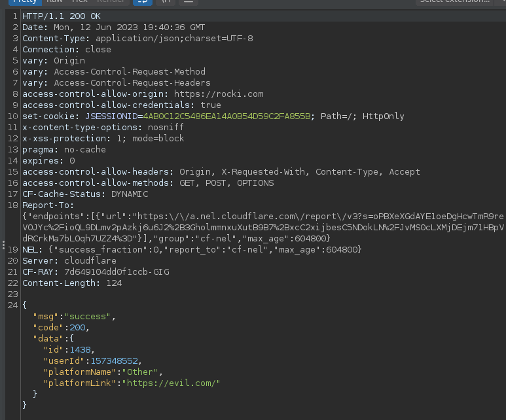Screen dimensions: 506x420
Task: Open the Select extension dropdown
Action: [x=458, y=2]
